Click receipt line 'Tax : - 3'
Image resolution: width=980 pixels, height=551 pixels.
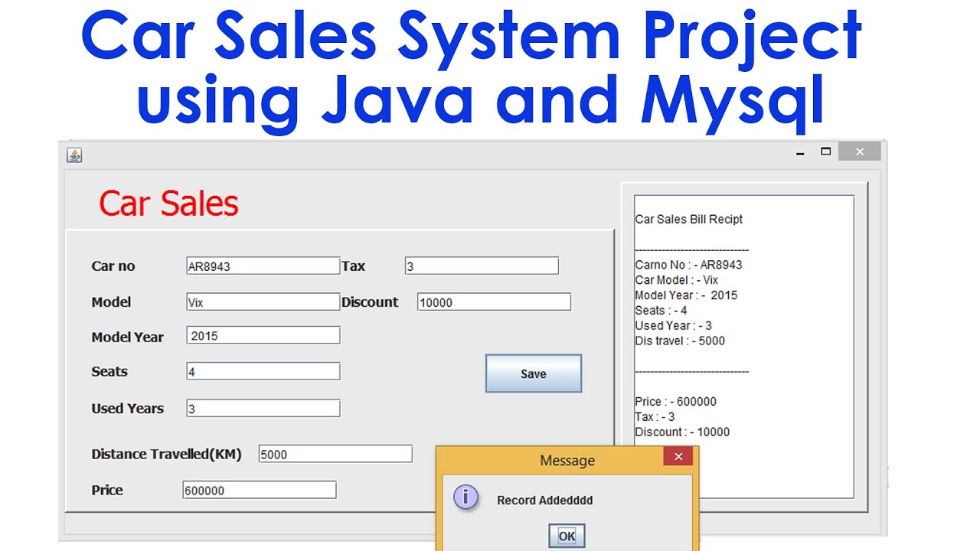(655, 417)
